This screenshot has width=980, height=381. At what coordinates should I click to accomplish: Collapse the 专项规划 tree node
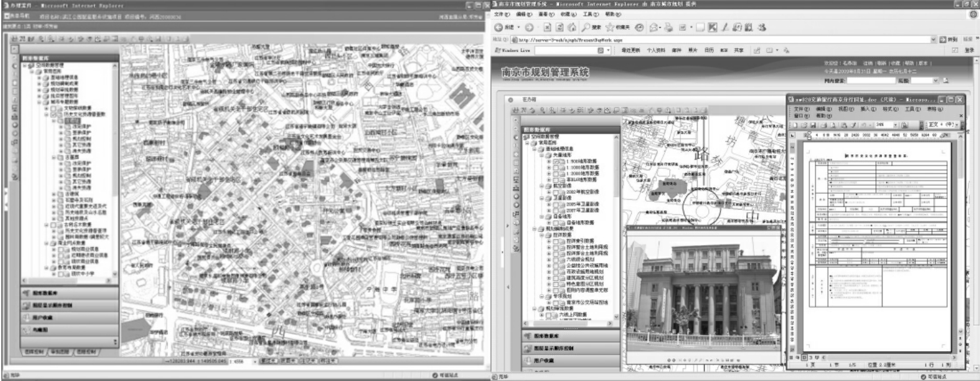coord(541,296)
